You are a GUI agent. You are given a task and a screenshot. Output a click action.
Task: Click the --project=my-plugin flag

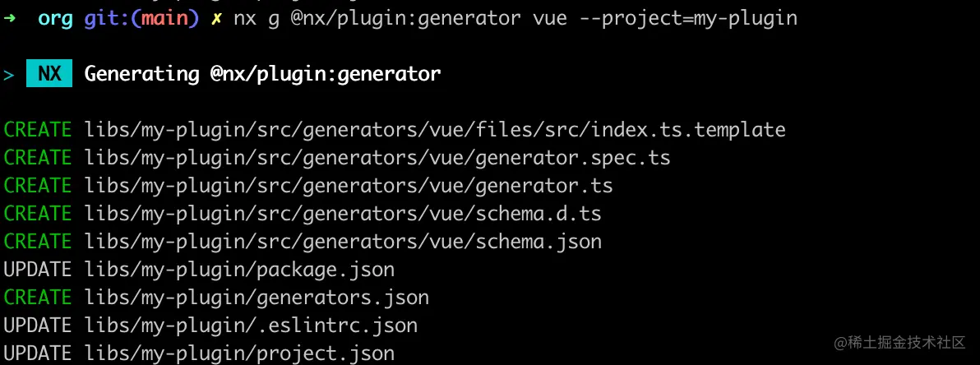coord(688,18)
